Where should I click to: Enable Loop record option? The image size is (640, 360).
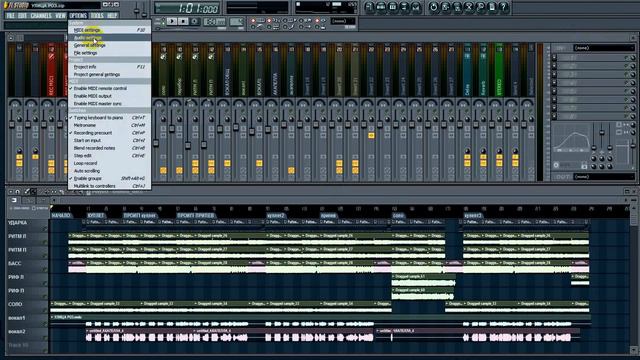109,163
